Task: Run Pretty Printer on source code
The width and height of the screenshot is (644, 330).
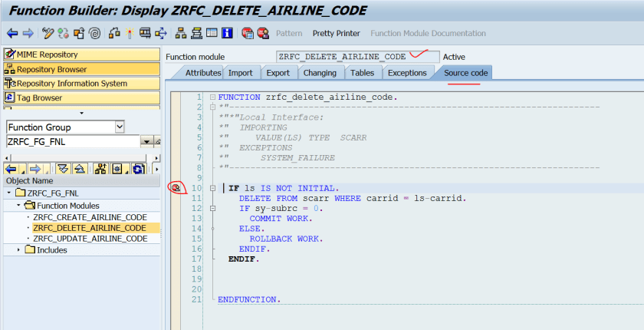Action: pos(337,33)
